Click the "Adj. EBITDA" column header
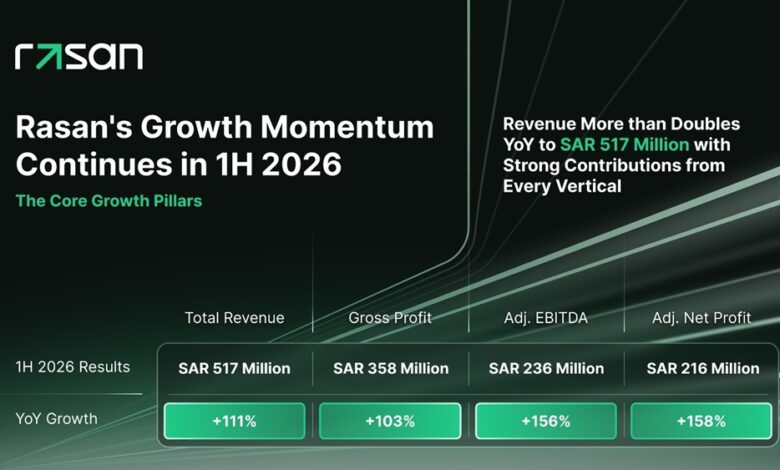780x470 pixels. point(546,318)
